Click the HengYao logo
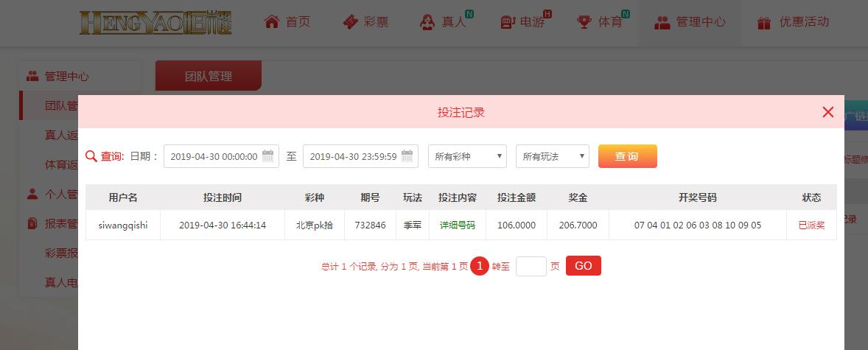This screenshot has height=350, width=868. pos(155,23)
